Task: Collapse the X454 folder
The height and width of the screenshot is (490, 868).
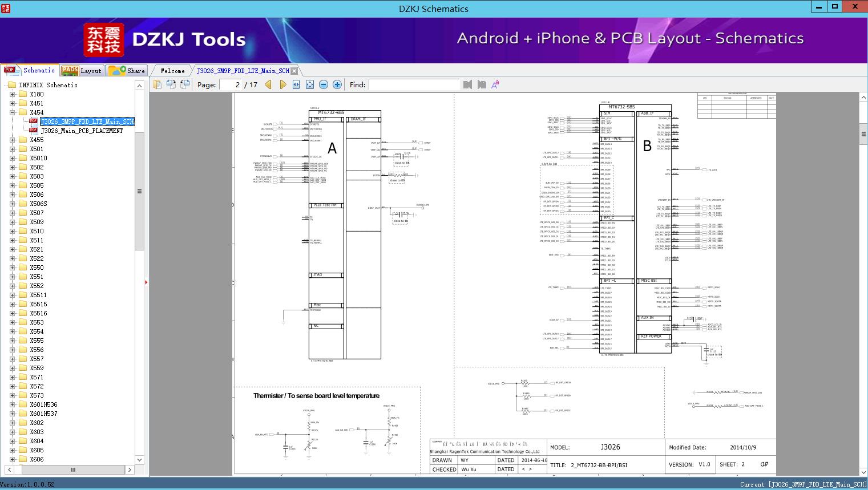Action: coord(13,112)
